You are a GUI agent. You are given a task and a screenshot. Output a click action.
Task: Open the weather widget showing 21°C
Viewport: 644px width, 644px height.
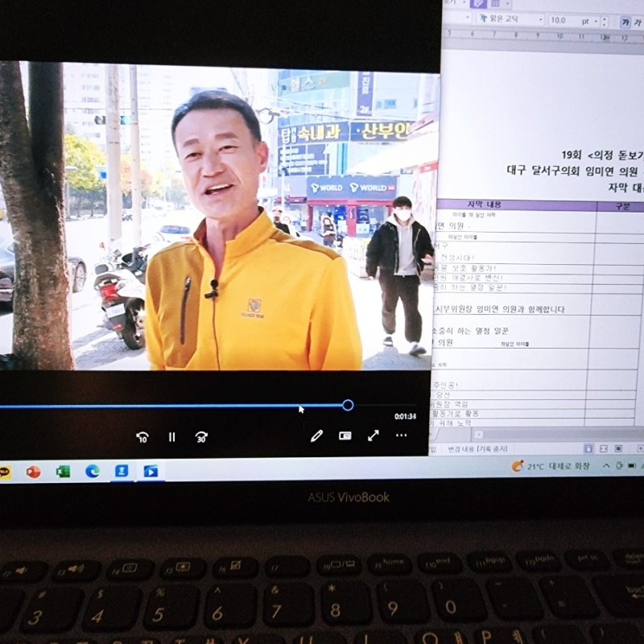[x=551, y=466]
